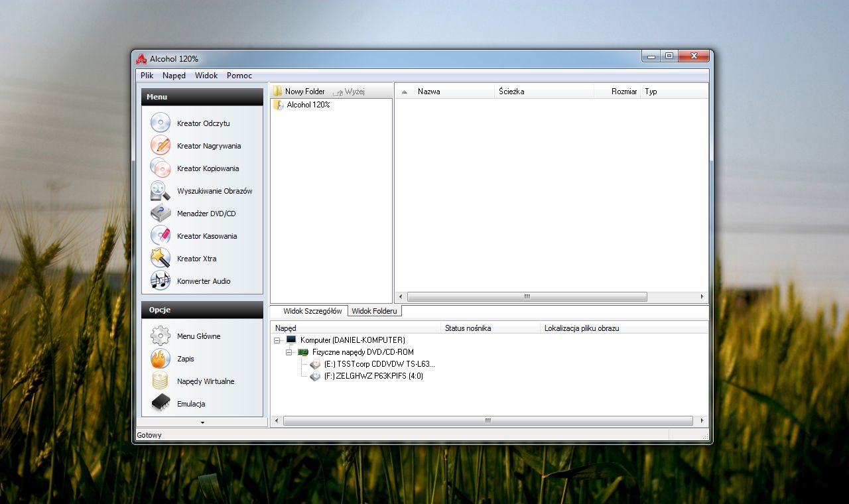The height and width of the screenshot is (504, 849).
Task: Select Alcohol 120% folder tree row
Action: coord(308,105)
